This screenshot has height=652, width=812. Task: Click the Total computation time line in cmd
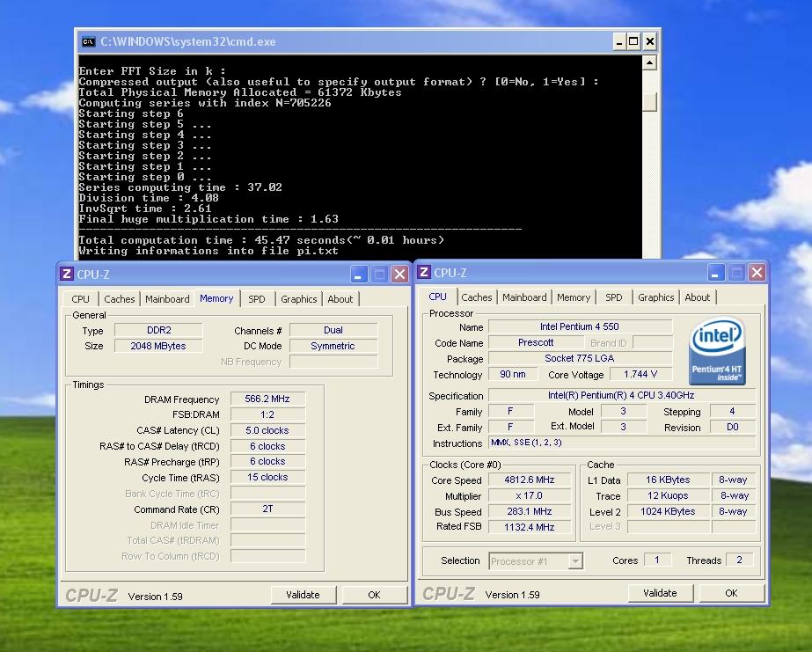[261, 240]
